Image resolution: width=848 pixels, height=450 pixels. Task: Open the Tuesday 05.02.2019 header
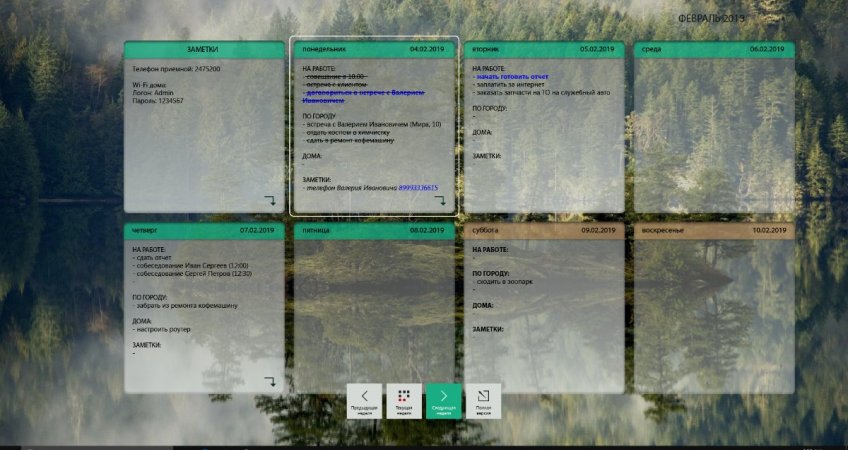(544, 48)
